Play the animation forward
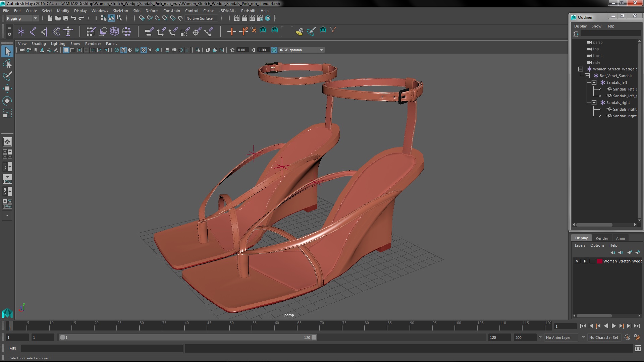 [x=613, y=326]
